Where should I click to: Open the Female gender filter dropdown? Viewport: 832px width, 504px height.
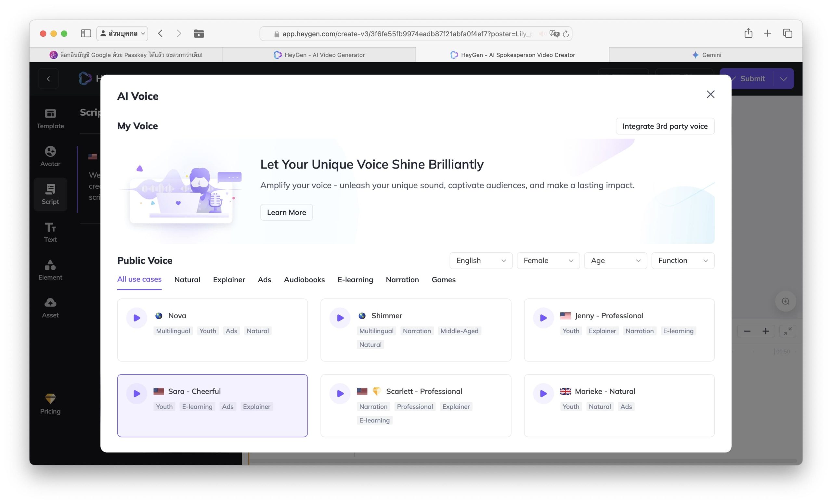548,260
